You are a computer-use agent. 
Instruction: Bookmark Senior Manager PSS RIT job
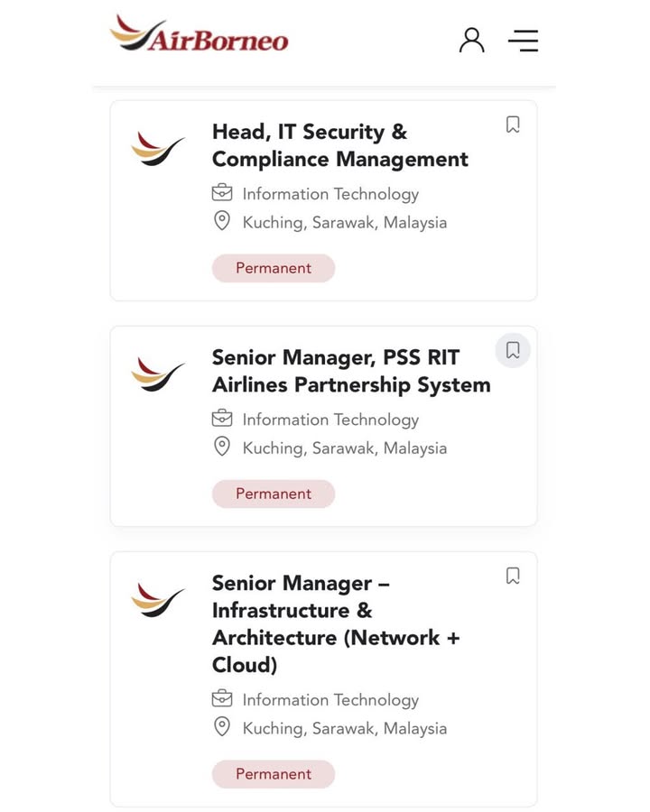[513, 350]
